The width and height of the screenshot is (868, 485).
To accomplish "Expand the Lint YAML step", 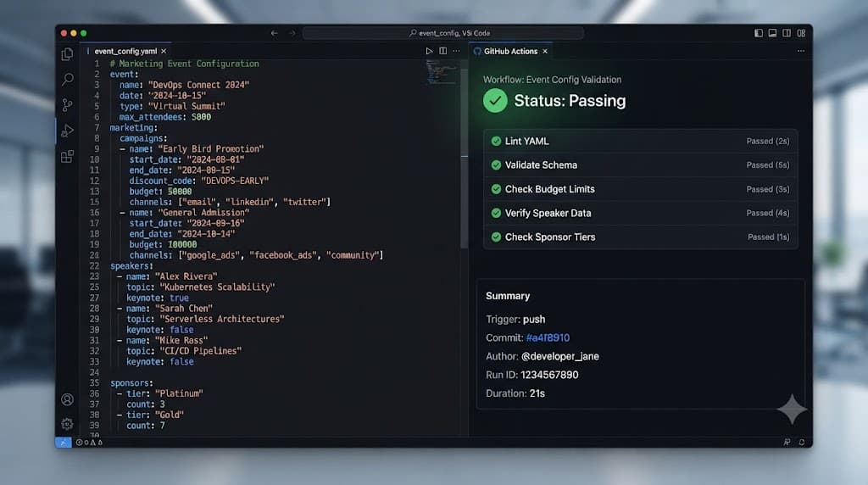I will click(x=641, y=142).
